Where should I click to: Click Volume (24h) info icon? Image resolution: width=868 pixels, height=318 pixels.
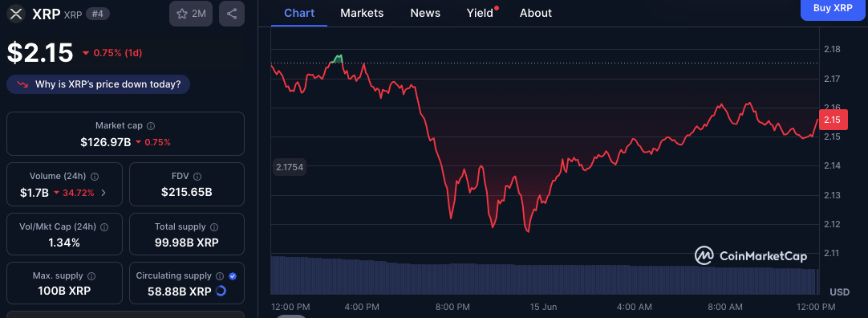coord(95,176)
